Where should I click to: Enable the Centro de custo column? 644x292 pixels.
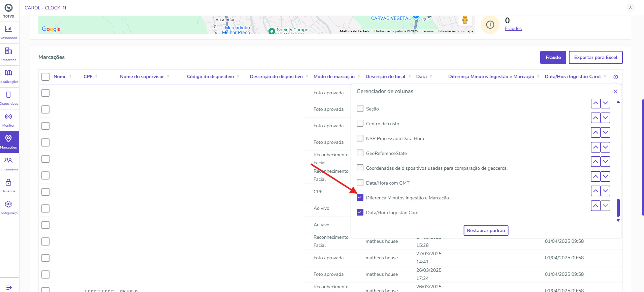360,124
